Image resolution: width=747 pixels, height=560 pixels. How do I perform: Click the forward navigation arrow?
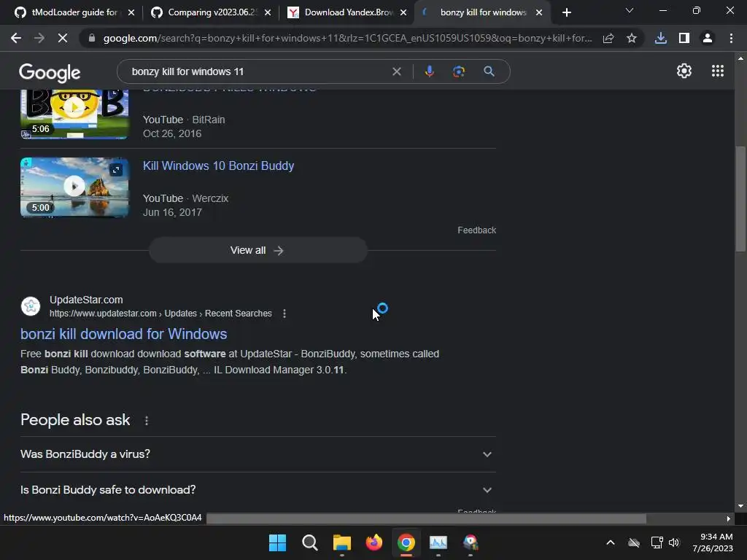pos(39,38)
